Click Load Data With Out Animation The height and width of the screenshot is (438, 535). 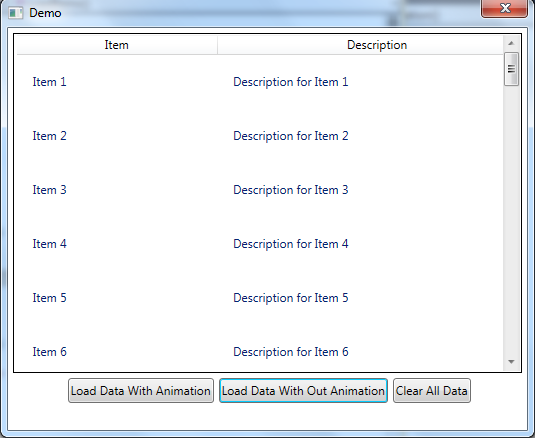pyautogui.click(x=303, y=391)
